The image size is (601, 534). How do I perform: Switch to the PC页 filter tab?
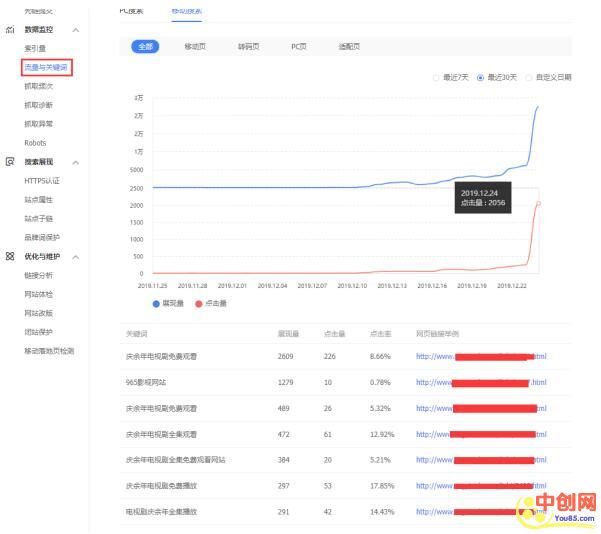pyautogui.click(x=299, y=47)
